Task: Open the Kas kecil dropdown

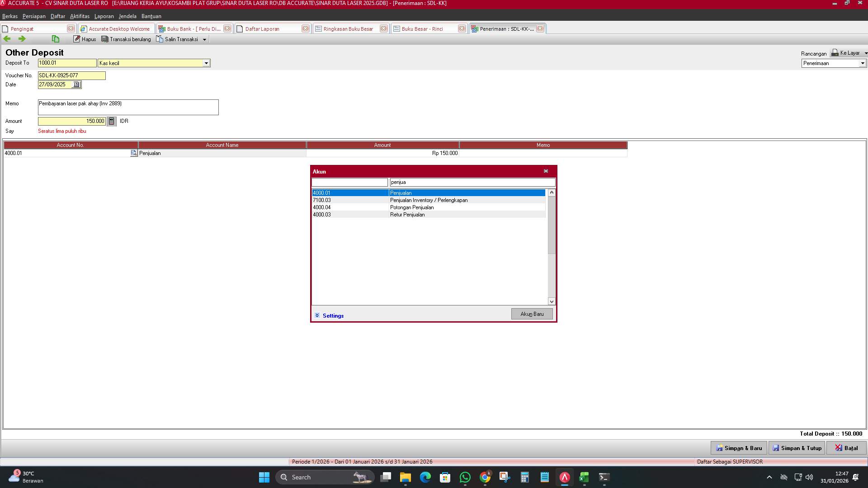Action: click(x=207, y=63)
